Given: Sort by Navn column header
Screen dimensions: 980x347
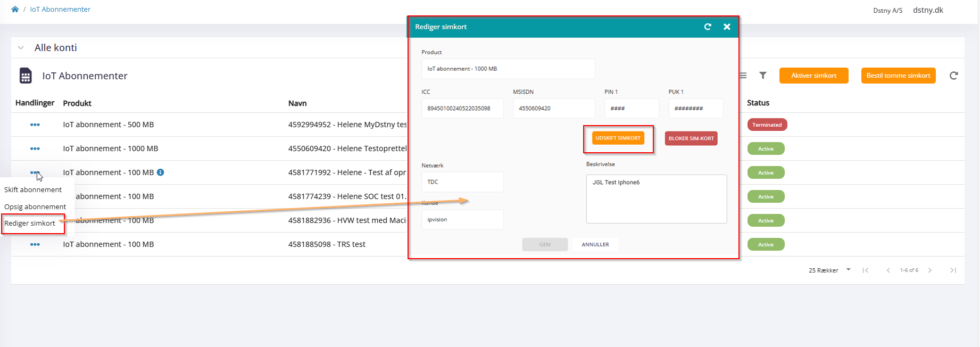Looking at the screenshot, I should coord(297,103).
